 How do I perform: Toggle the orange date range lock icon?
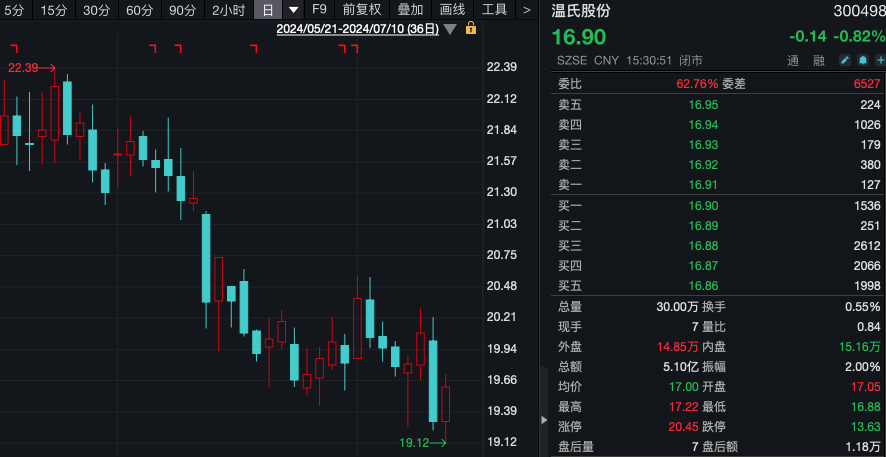[x=471, y=28]
